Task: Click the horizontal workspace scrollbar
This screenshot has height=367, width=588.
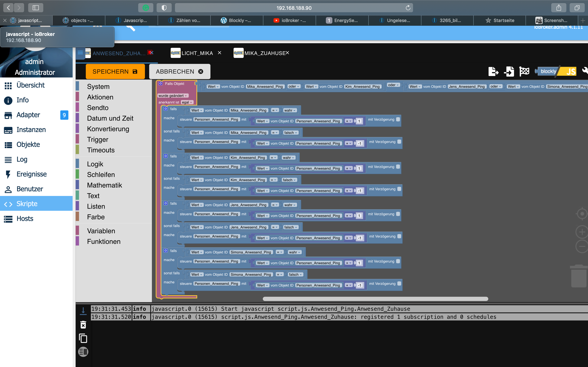Action: pos(375,299)
